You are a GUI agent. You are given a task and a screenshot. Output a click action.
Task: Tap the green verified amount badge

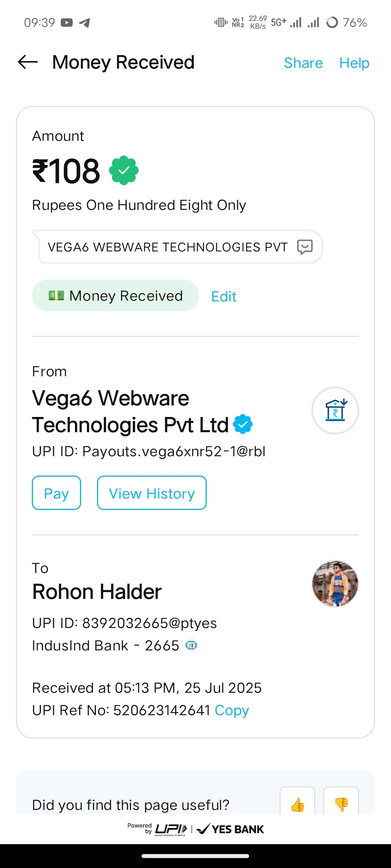pos(124,170)
